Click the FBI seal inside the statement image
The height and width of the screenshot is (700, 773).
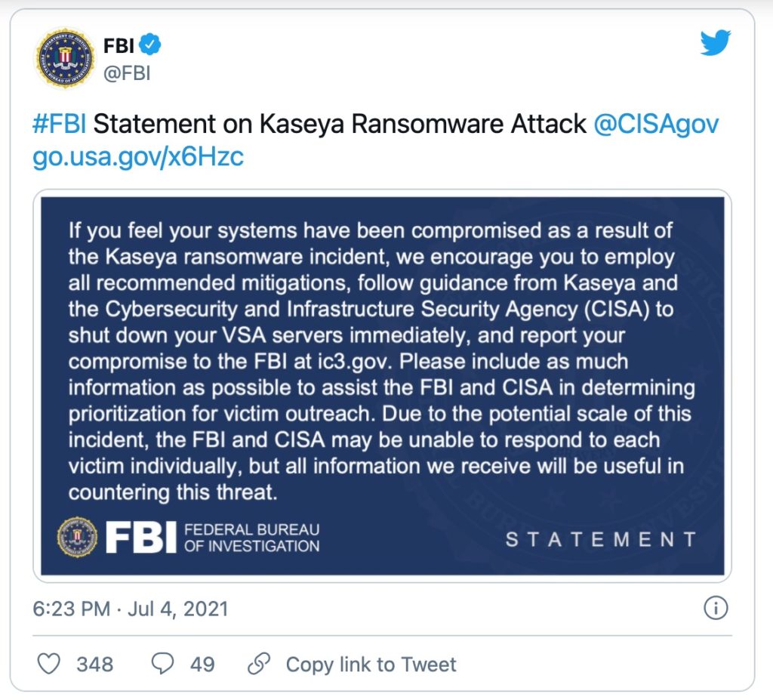pyautogui.click(x=77, y=537)
